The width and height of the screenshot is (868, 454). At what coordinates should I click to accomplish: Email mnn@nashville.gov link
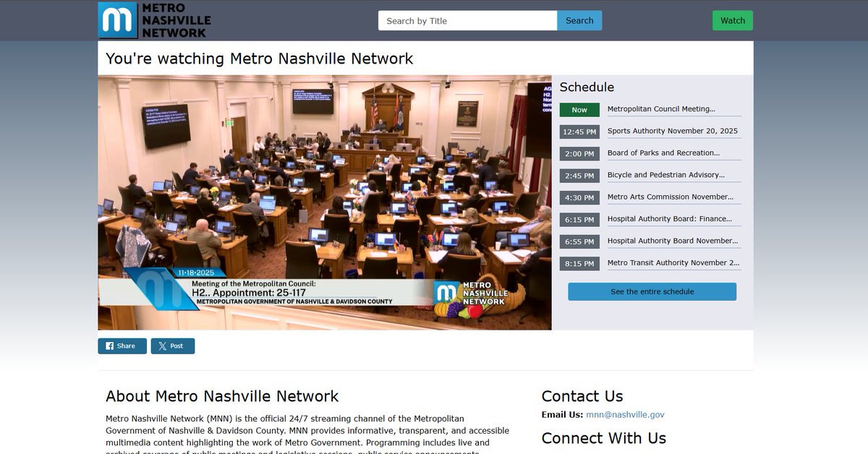(x=625, y=415)
